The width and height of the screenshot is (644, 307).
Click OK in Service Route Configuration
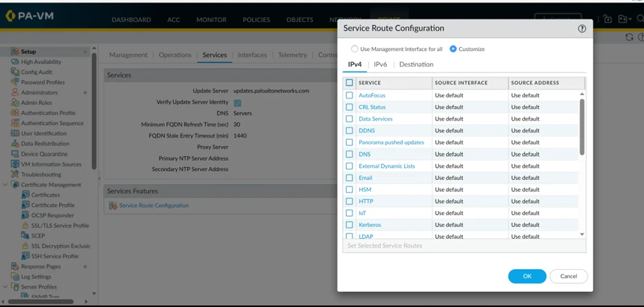(x=527, y=276)
